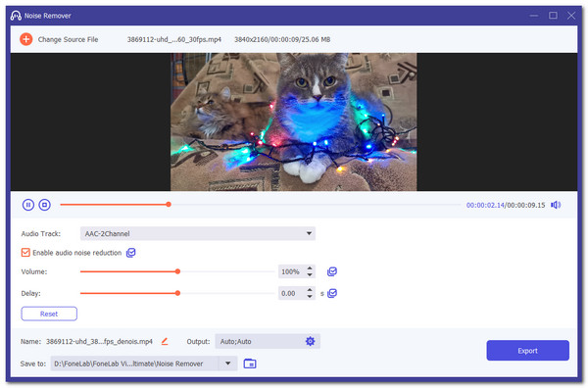Click the apply-to-all icon next to Delay
The height and width of the screenshot is (388, 588).
[332, 293]
